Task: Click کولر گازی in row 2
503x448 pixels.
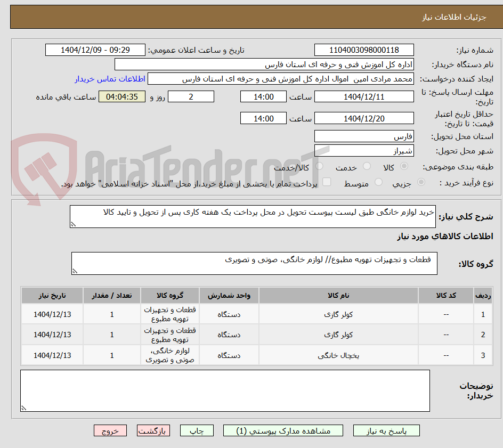Action: pos(338,335)
